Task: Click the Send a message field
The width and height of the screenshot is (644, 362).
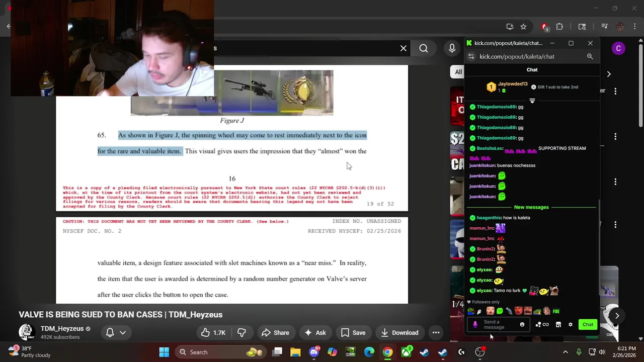Action: (500, 324)
